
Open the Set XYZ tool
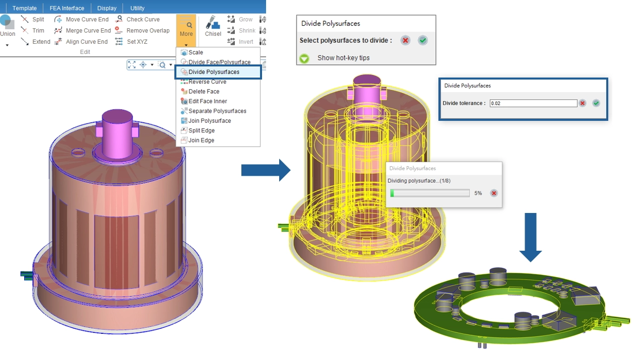(119, 42)
